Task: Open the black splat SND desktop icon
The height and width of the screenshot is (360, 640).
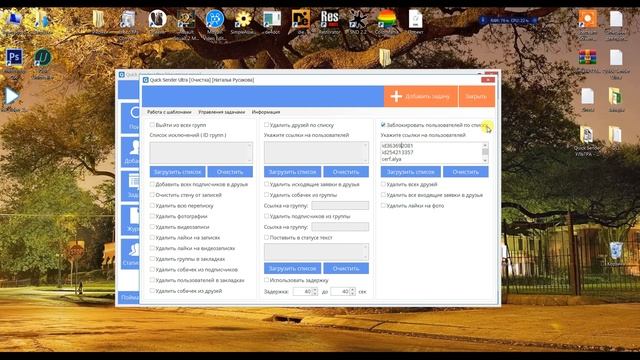Action: pyautogui.click(x=358, y=19)
